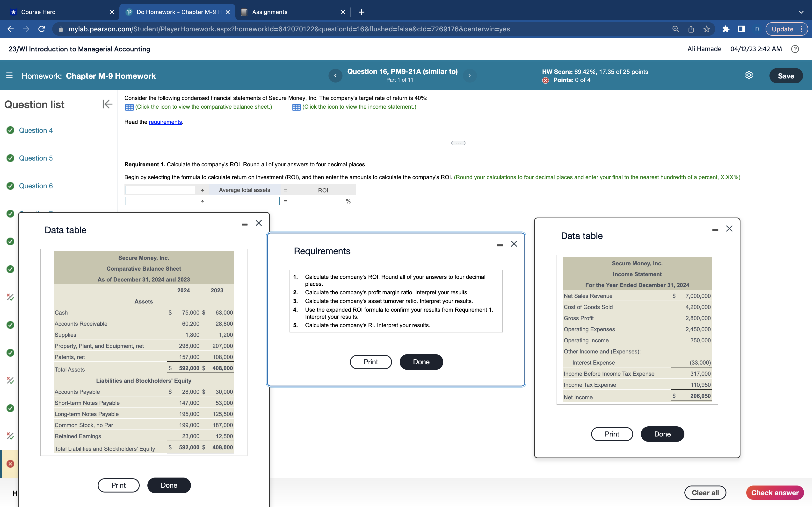Select the ROI formula numerator dropdown
The image size is (812, 507).
[160, 190]
